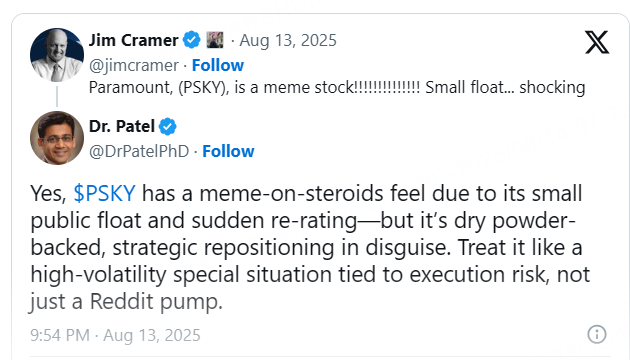Click Dr. Patel's reply text paragraph
This screenshot has width=630, height=360.
coord(310,247)
